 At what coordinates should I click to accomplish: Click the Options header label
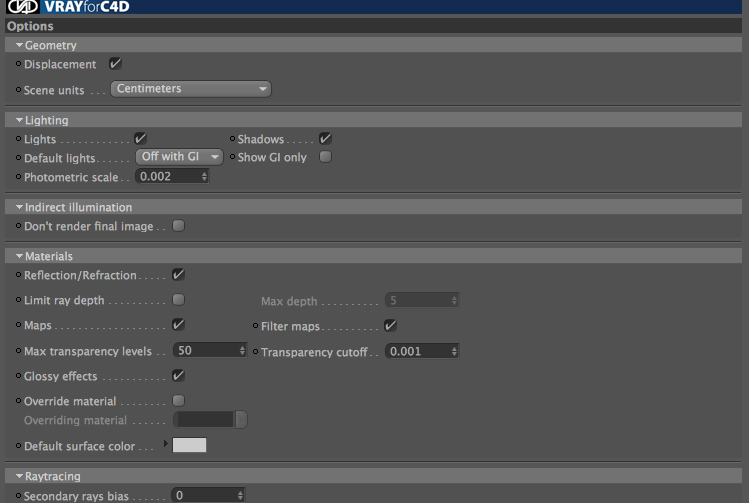[30, 26]
